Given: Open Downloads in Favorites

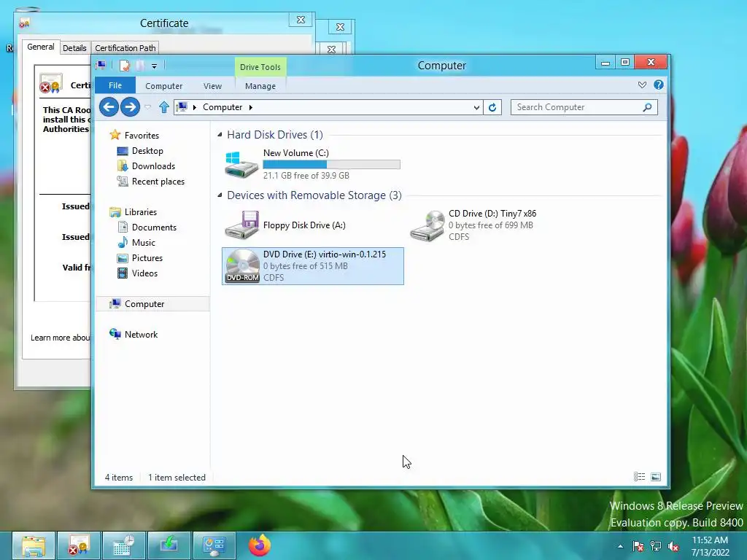Looking at the screenshot, I should (153, 166).
